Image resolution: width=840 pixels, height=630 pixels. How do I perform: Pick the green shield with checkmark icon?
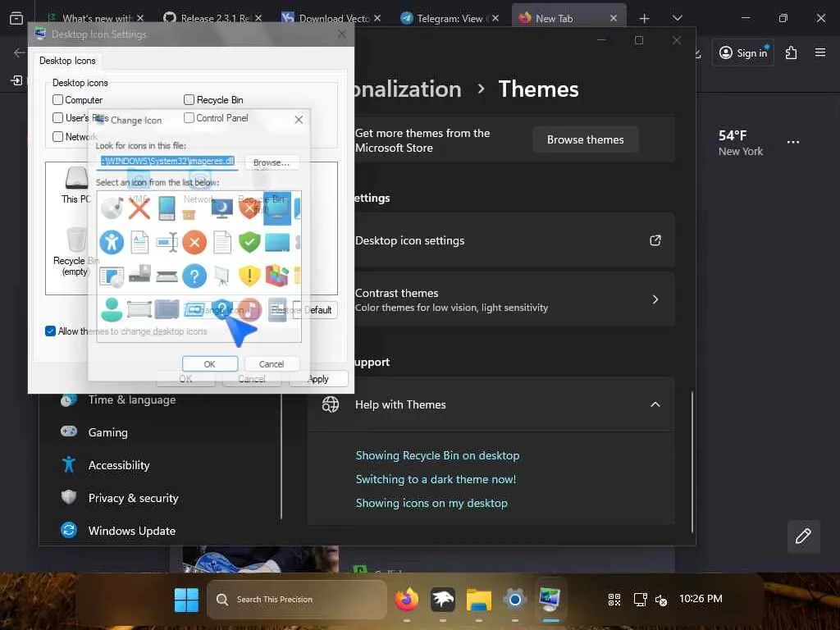[249, 242]
